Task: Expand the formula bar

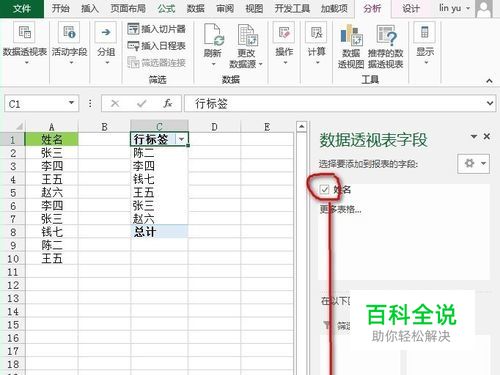Action: point(490,103)
